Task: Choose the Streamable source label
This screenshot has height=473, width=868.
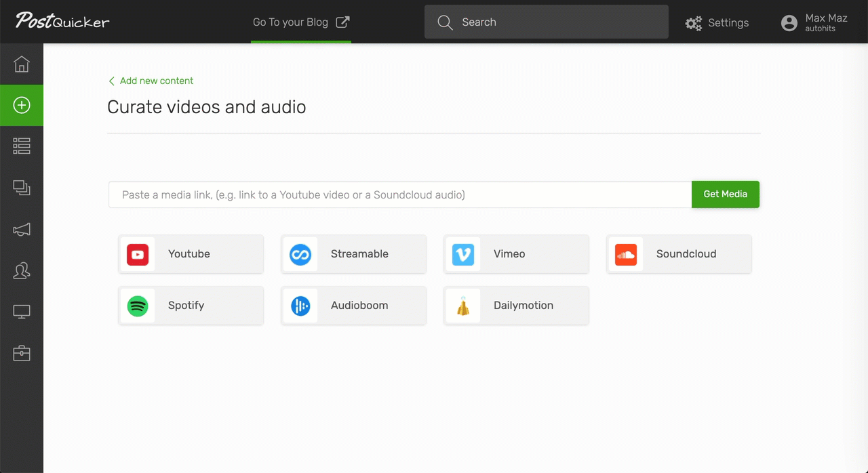Action: [359, 254]
